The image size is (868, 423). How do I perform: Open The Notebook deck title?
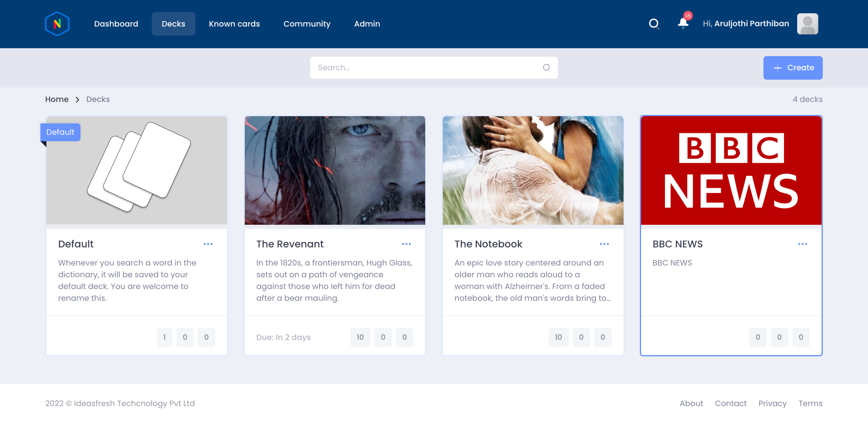click(488, 244)
